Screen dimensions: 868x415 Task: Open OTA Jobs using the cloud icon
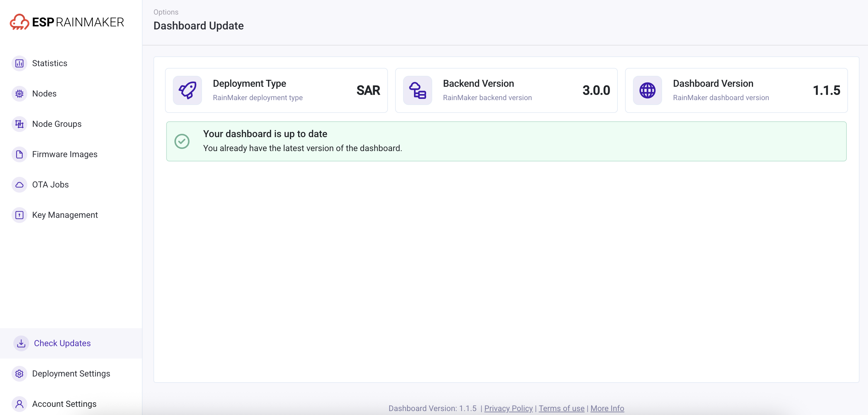click(x=19, y=184)
